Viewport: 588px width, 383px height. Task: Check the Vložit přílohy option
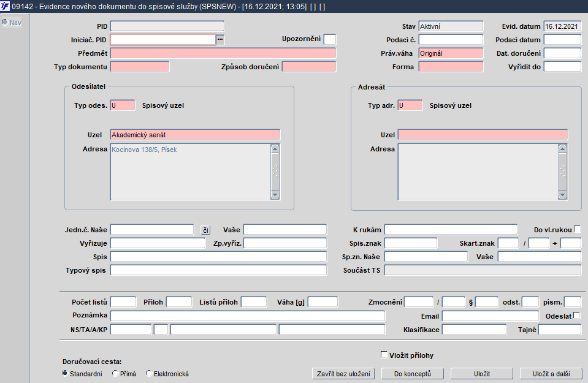384,355
